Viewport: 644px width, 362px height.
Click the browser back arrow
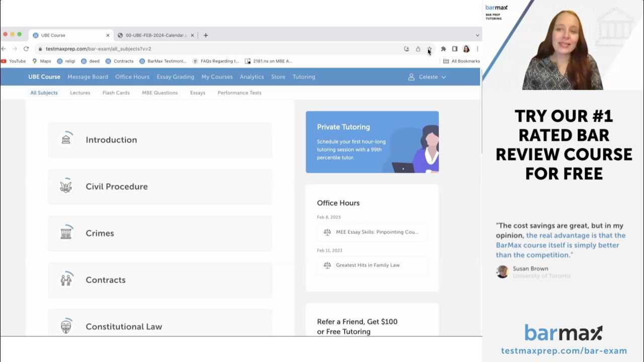pos(4,49)
